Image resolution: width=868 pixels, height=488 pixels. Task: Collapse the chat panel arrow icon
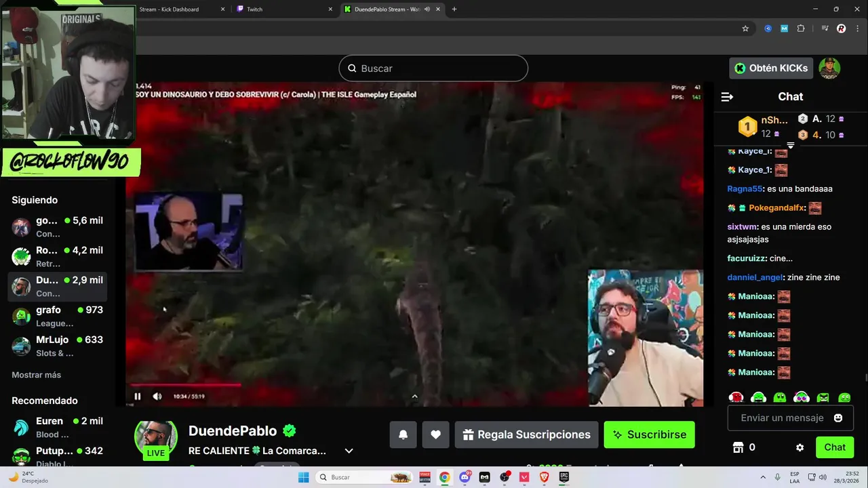pyautogui.click(x=727, y=97)
